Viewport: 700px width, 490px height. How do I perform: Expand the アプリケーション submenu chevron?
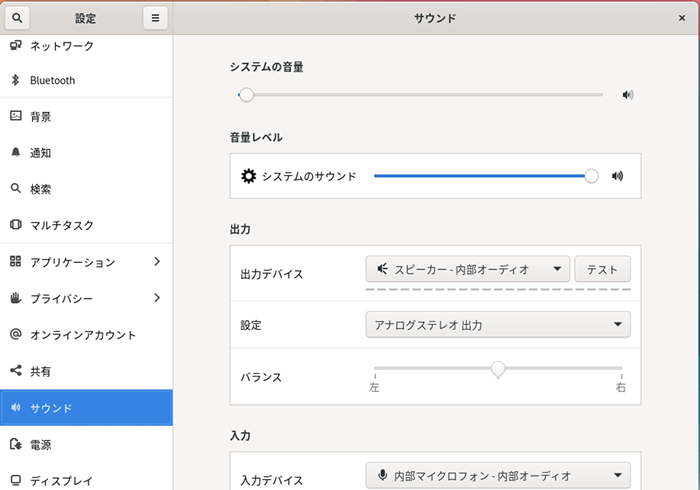point(157,262)
